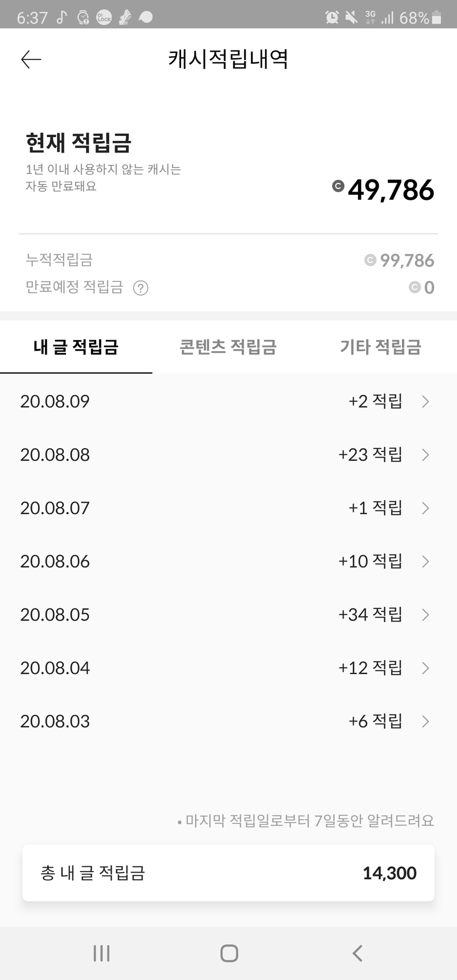Tap the battery icon in status bar
The height and width of the screenshot is (980, 457).
(x=437, y=18)
